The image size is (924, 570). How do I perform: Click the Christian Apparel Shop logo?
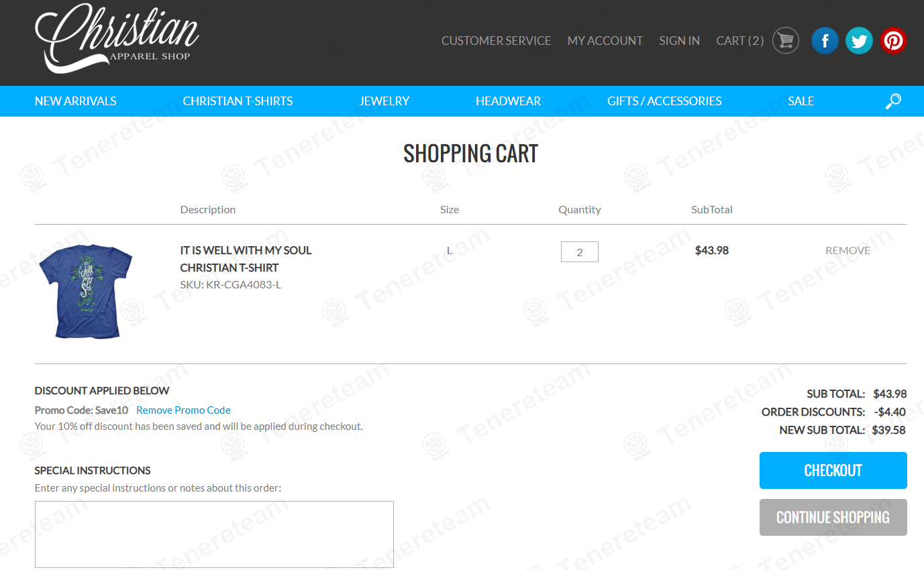[117, 38]
